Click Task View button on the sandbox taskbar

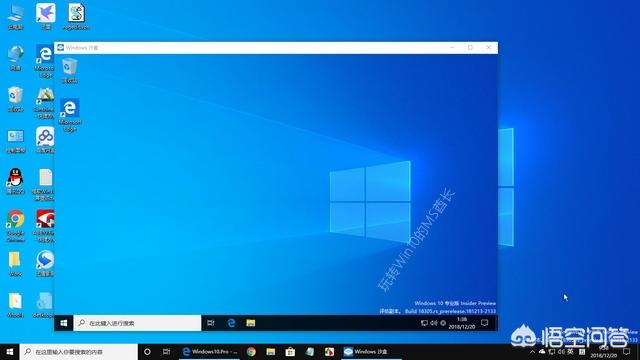point(211,323)
